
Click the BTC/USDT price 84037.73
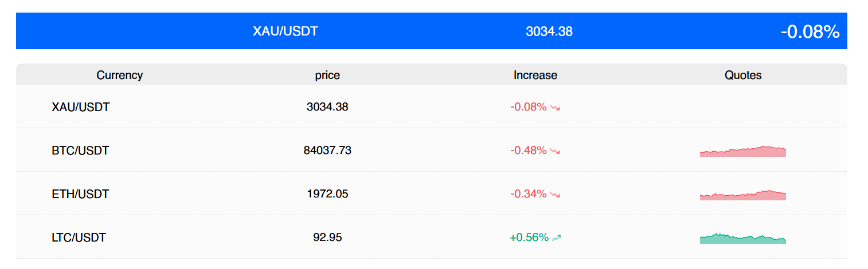[x=327, y=151]
